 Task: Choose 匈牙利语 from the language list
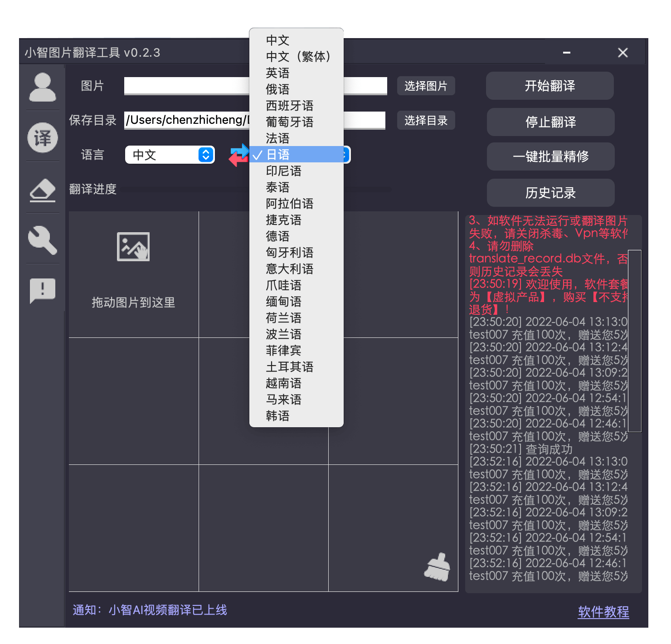[x=297, y=253]
